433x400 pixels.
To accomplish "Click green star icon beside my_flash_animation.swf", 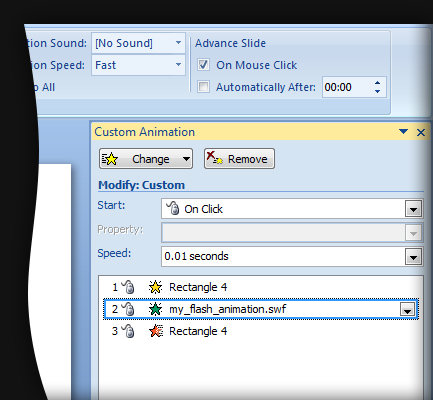I will tap(155, 309).
